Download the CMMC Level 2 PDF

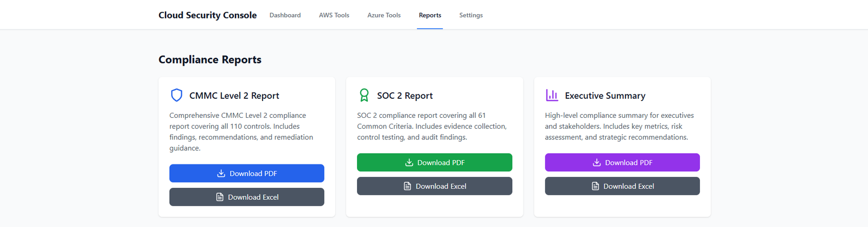(247, 174)
